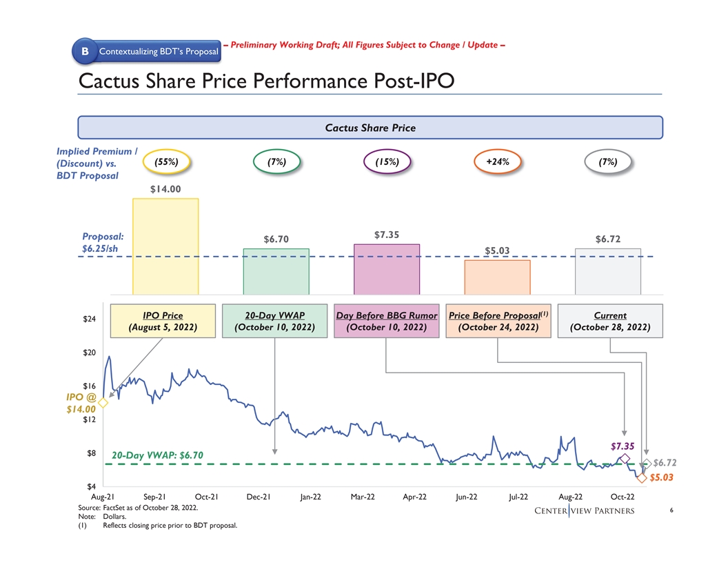Click the Price Before Proposal label box
The image size is (728, 563).
[498, 321]
